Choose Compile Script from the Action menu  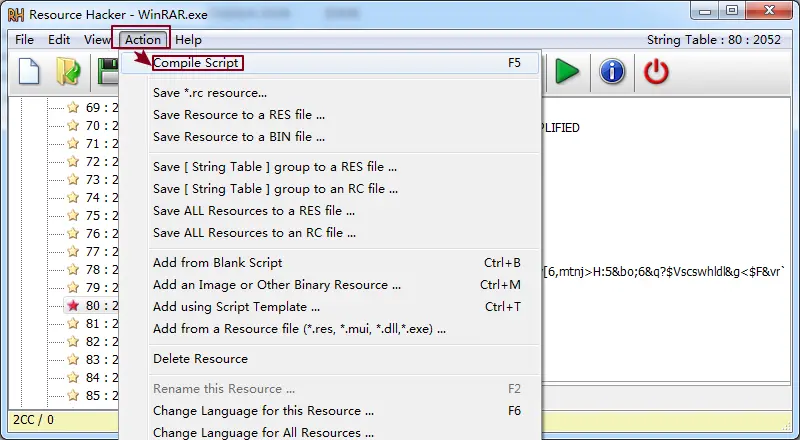330,63
